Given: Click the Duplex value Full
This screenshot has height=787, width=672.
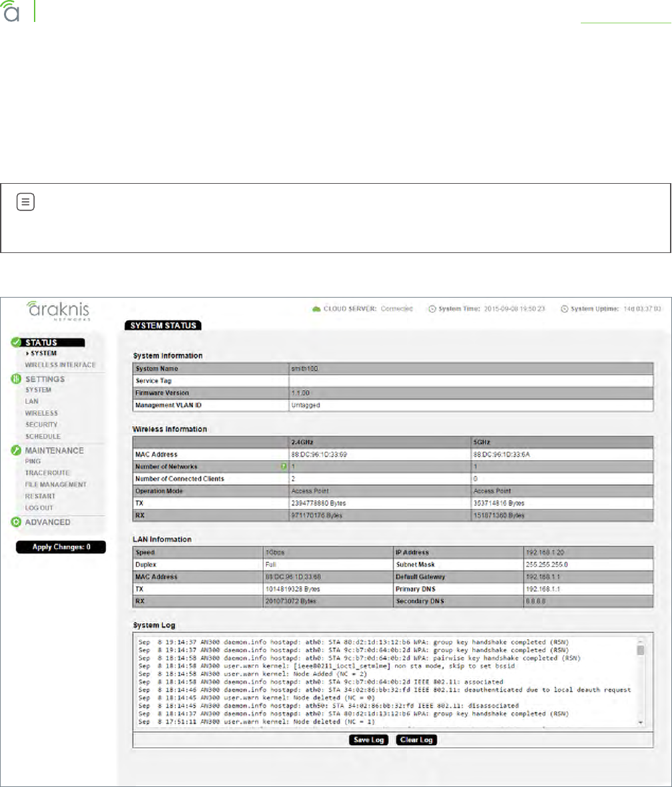Looking at the screenshot, I should tap(270, 565).
